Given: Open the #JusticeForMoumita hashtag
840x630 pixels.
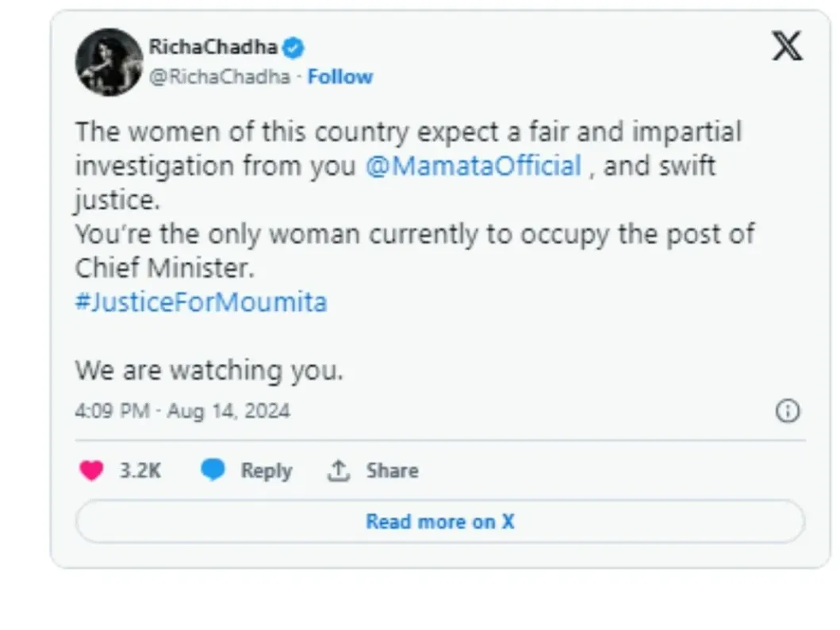Looking at the screenshot, I should (x=201, y=302).
